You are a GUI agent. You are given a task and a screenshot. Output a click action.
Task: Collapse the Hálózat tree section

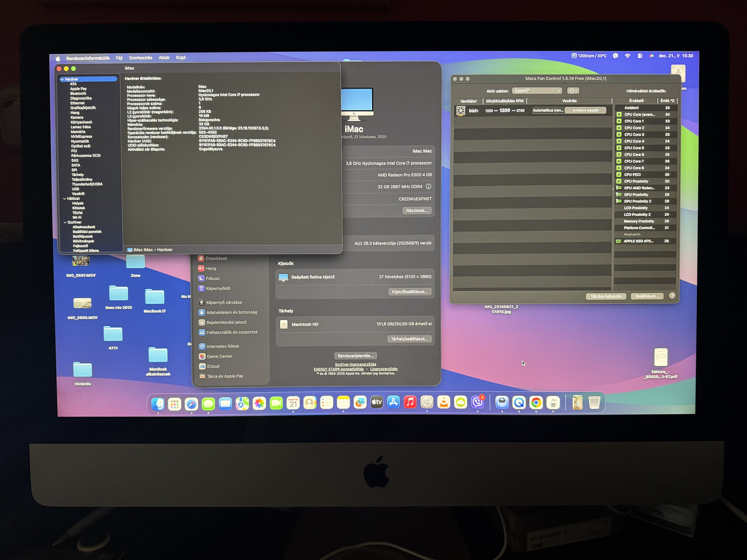tap(65, 199)
